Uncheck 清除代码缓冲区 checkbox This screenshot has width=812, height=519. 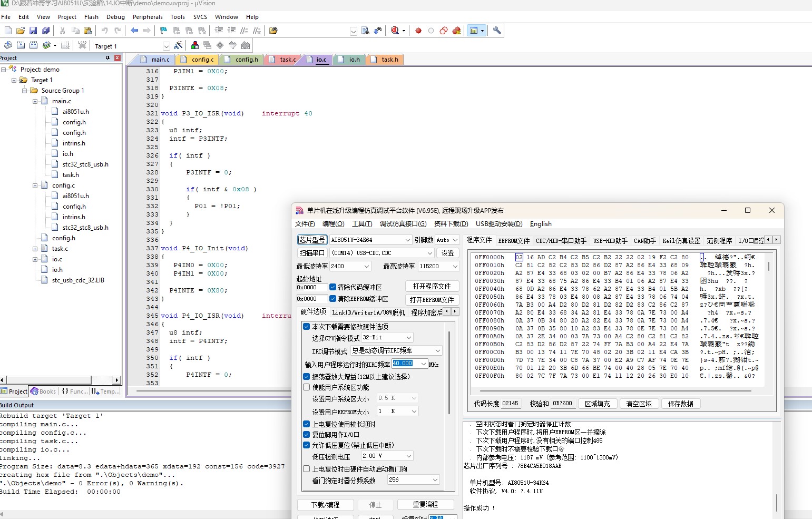pos(332,287)
